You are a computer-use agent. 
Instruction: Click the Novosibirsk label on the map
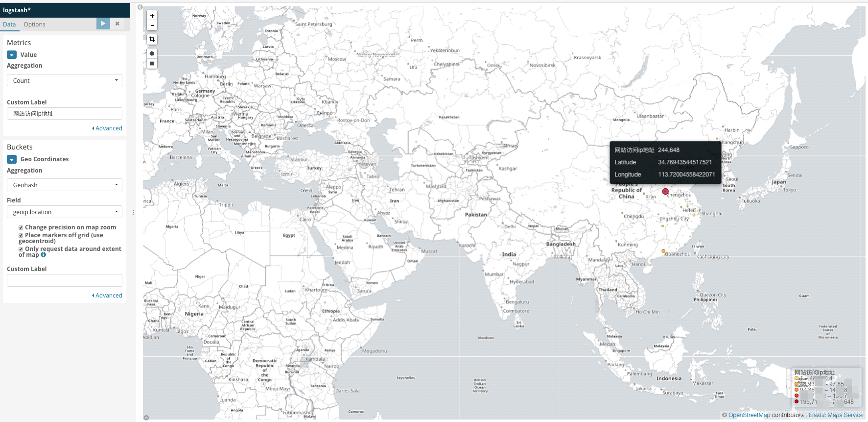[542, 65]
